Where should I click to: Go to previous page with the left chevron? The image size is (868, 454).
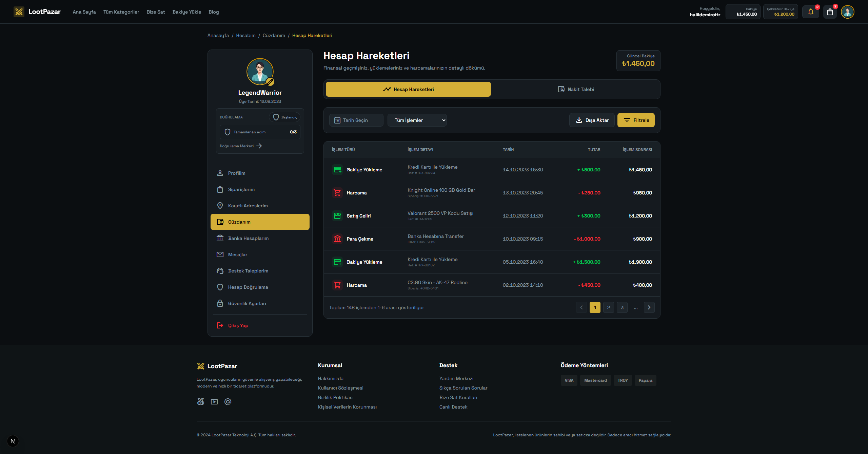coord(581,307)
